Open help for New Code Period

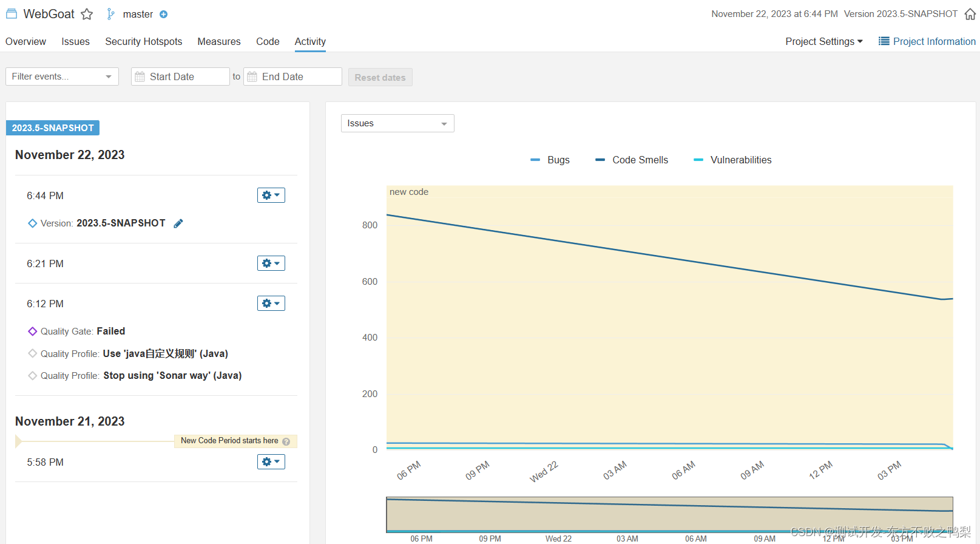point(286,441)
